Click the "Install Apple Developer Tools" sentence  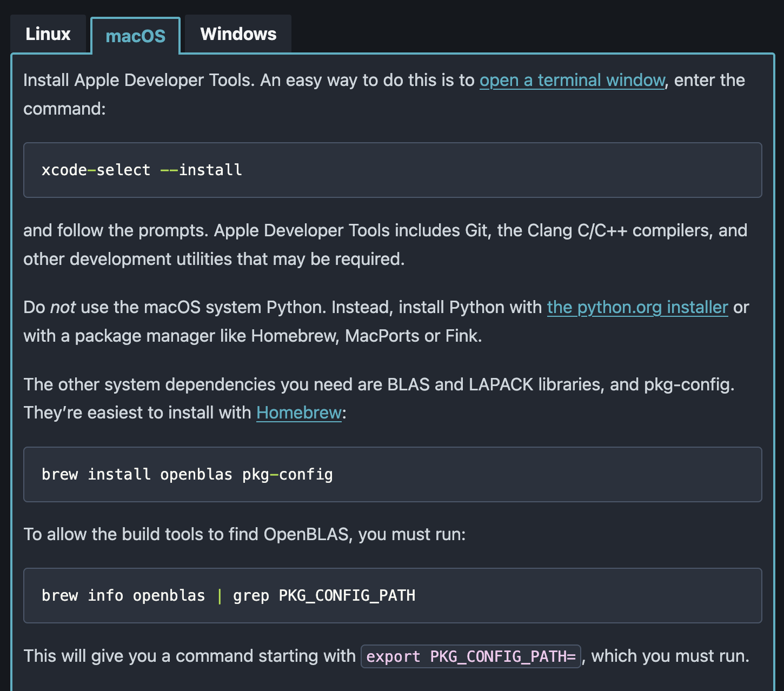click(x=384, y=94)
